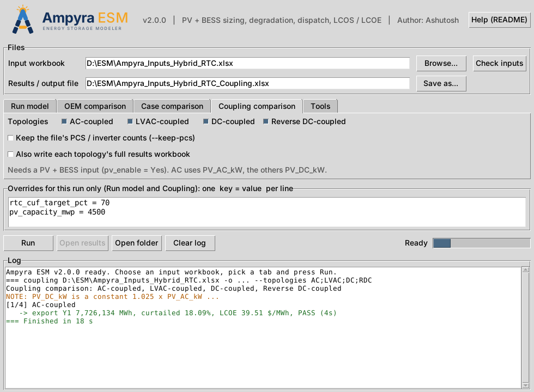Click the log vertical scrollbar track

[x=525, y=328]
